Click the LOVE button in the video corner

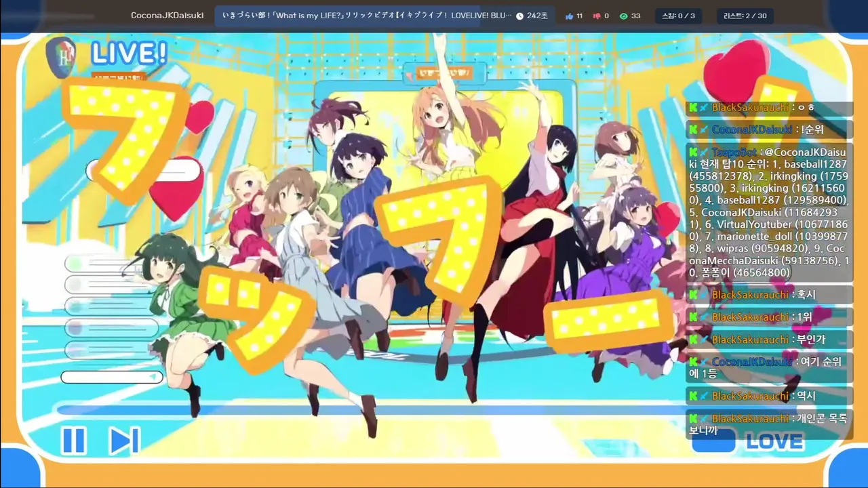click(774, 442)
